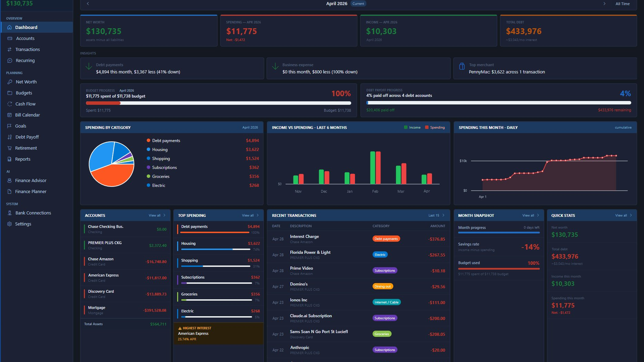Advance to next month with right chevron
Screen dimensions: 644x362
pos(604,4)
